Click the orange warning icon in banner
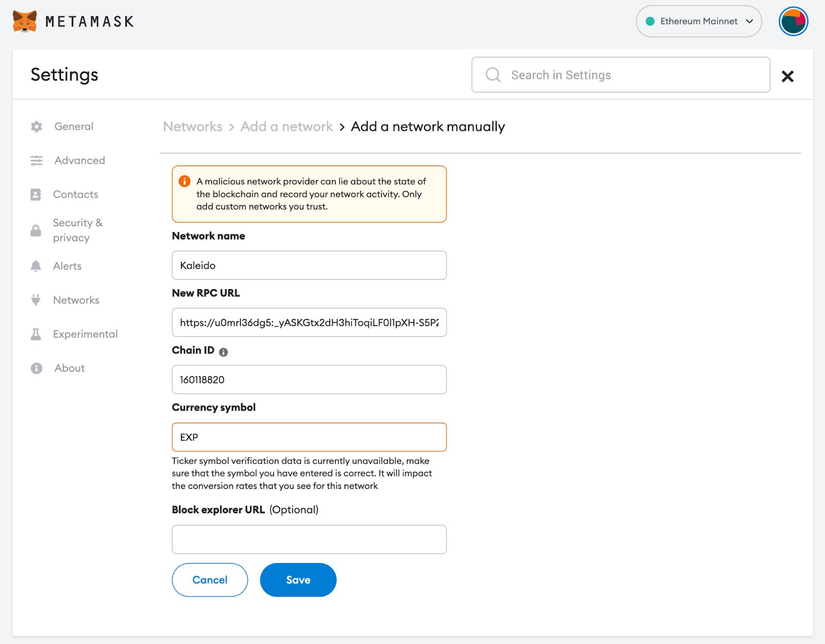Viewport: 825px width, 644px height. point(184,181)
